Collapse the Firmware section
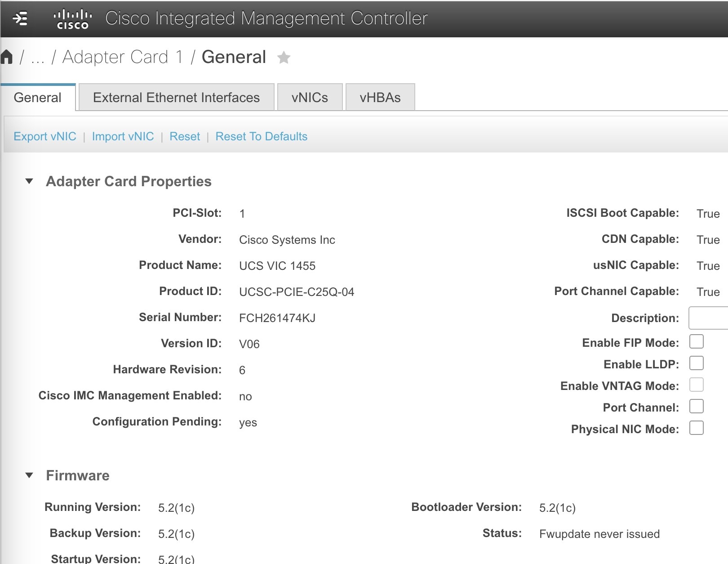The width and height of the screenshot is (728, 564). pos(30,475)
